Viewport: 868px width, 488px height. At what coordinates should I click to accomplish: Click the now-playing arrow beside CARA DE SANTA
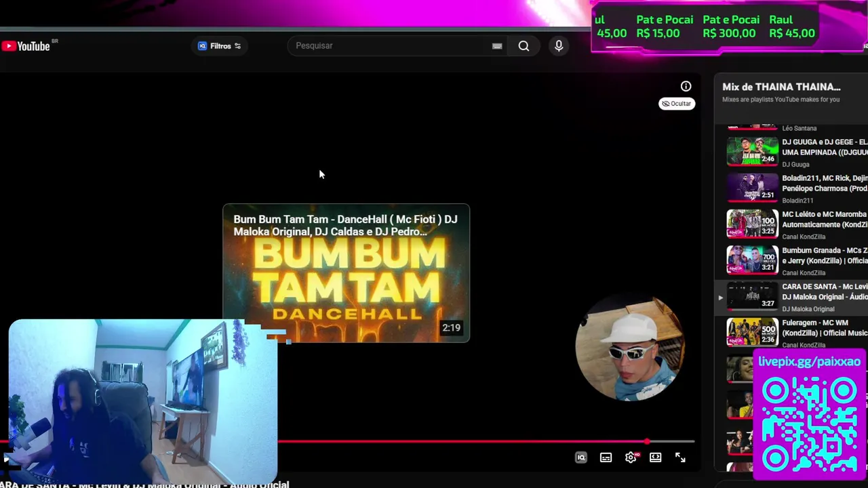click(720, 298)
